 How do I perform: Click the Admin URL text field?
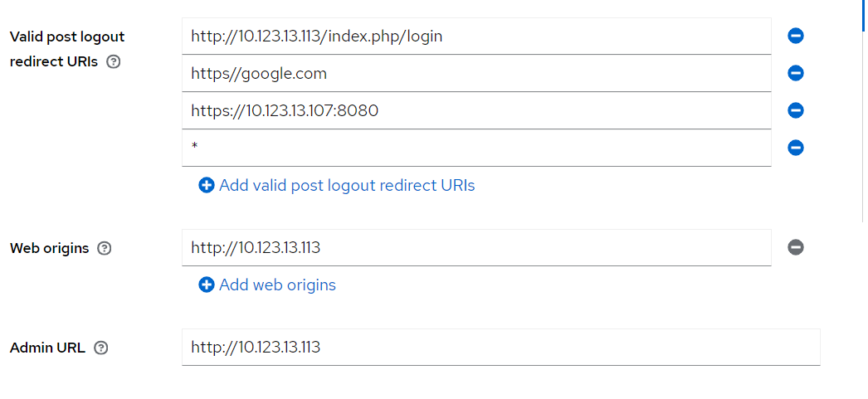500,347
